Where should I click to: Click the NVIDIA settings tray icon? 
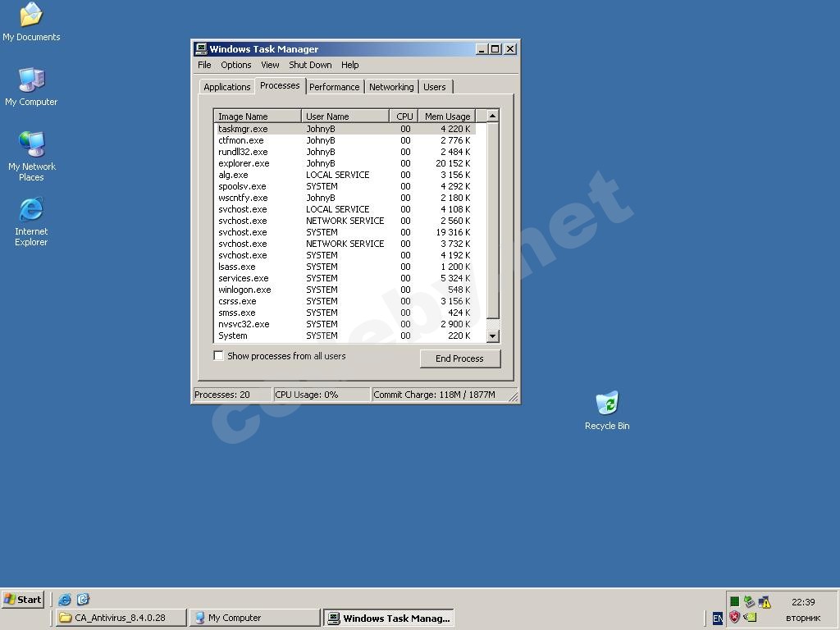[x=750, y=617]
